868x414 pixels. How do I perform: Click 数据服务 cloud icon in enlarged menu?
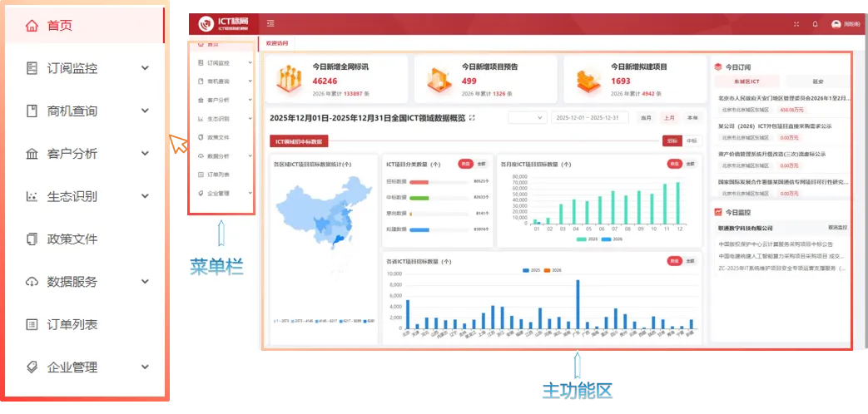(x=32, y=282)
